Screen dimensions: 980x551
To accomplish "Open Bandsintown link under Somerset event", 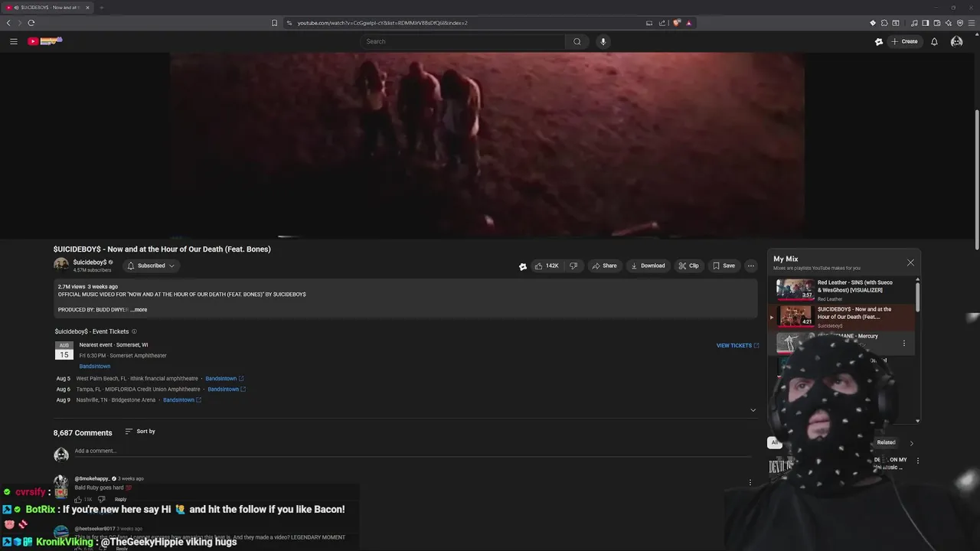I will [95, 366].
